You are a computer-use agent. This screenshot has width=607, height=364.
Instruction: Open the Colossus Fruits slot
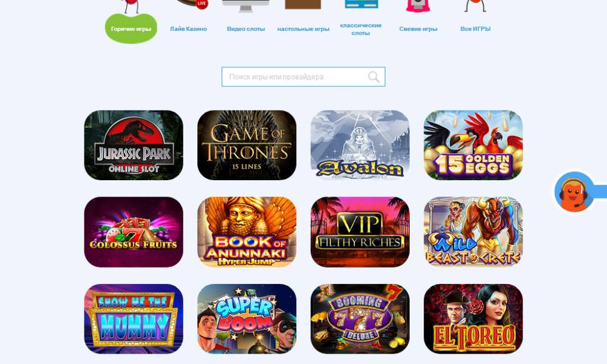[x=134, y=232]
